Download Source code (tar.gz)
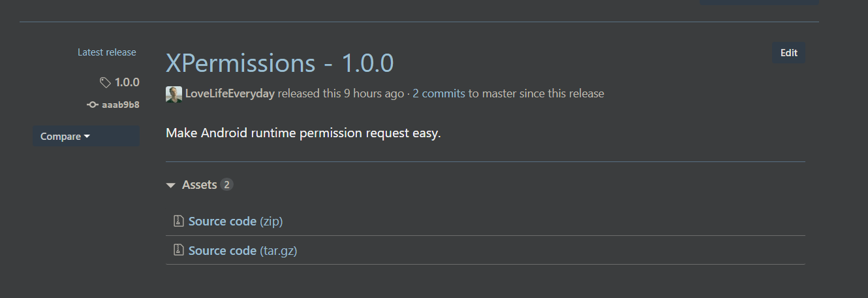Viewport: 868px width, 298px height. pos(243,250)
